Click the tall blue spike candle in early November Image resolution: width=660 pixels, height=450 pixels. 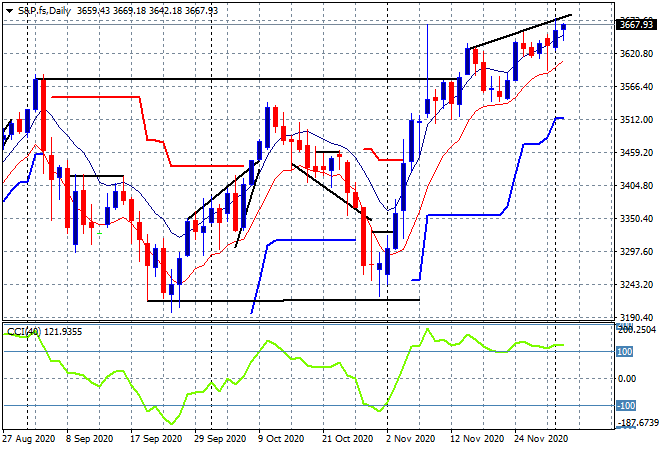[428, 69]
